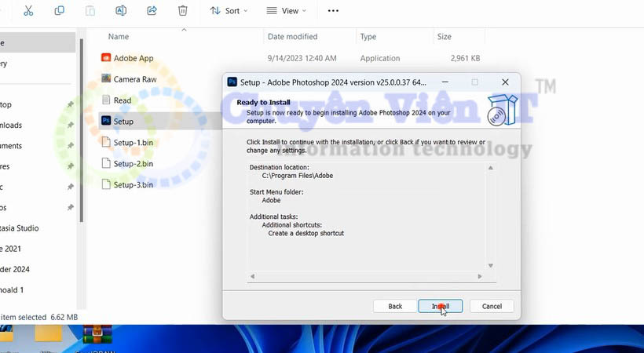Open the WinRAR archive icon on desktop
The height and width of the screenshot is (353, 644).
point(97,334)
